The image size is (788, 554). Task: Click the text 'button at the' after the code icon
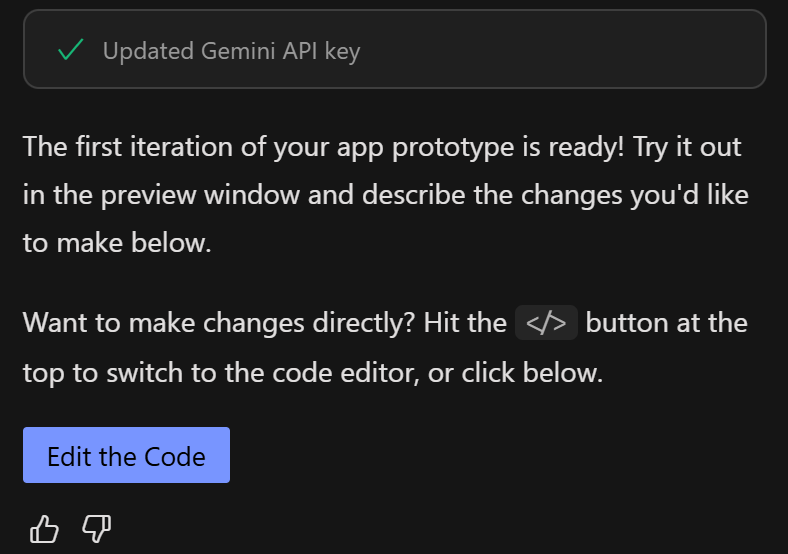[x=666, y=323]
